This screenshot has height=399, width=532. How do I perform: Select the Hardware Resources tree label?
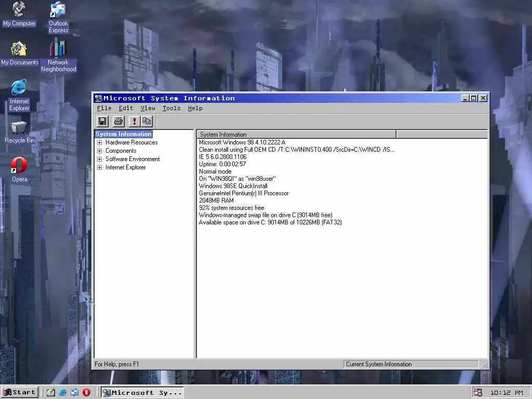[x=131, y=142]
